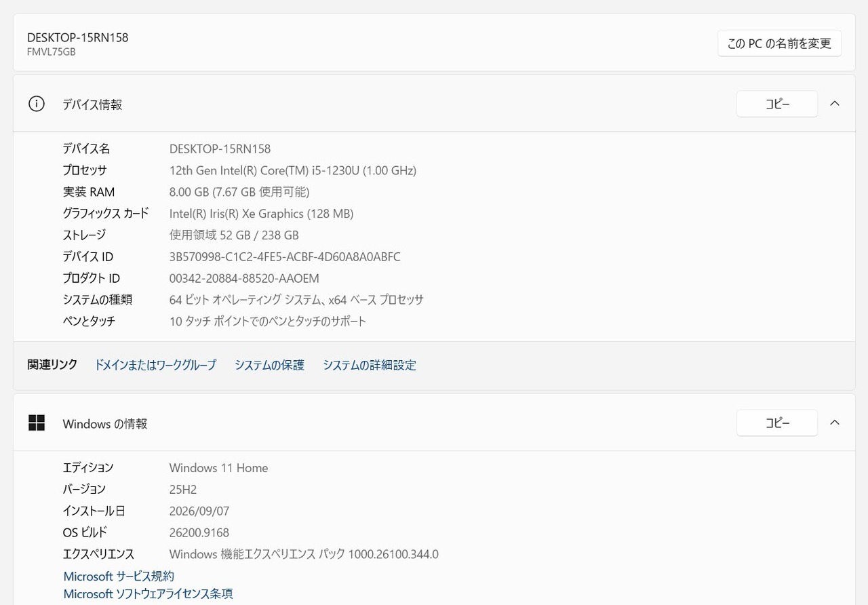Screen dimensions: 868x605
Task: Click the Windows logo icon
Action: [x=37, y=423]
